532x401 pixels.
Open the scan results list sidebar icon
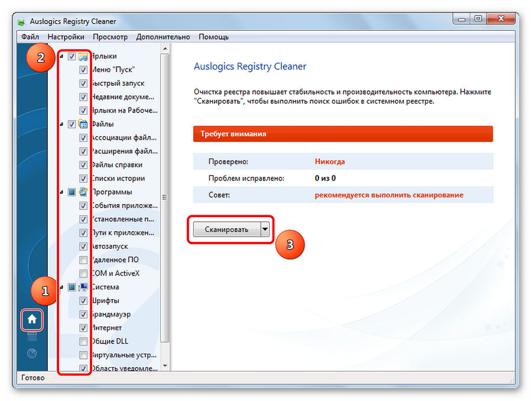[32, 337]
